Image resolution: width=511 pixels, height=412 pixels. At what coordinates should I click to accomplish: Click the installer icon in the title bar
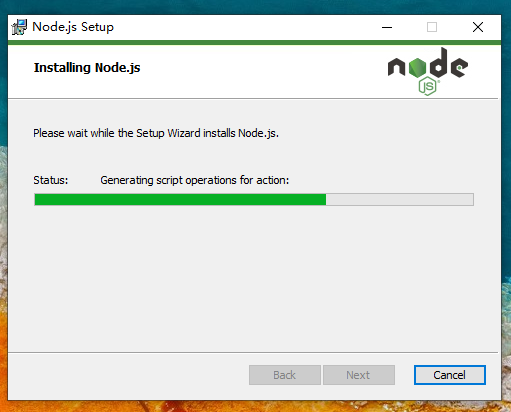point(19,27)
